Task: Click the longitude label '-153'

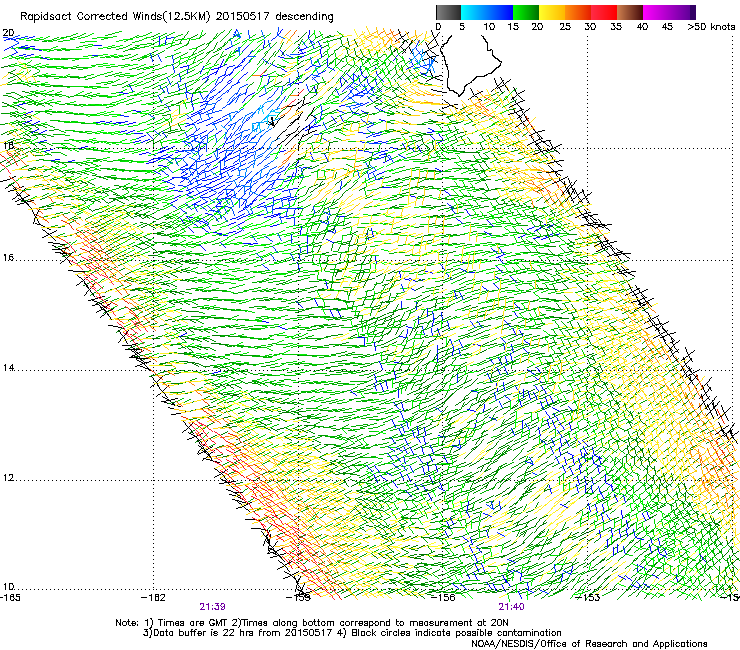Action: (x=588, y=598)
